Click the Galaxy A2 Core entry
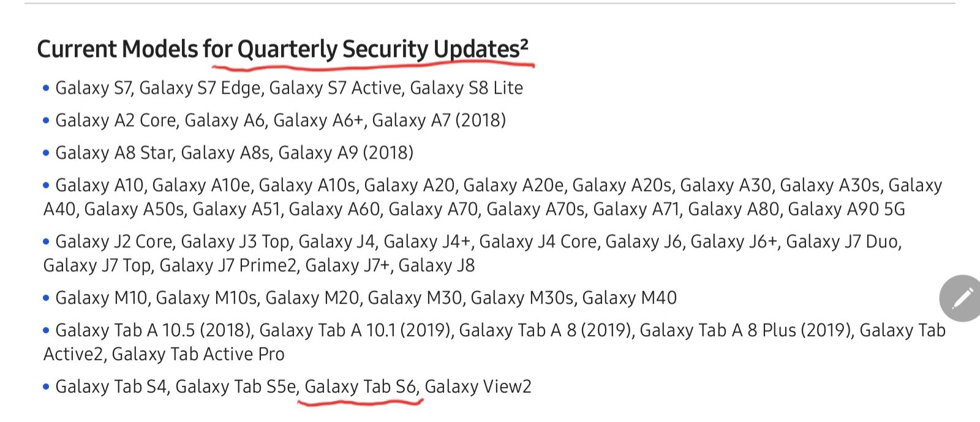The height and width of the screenshot is (422, 980). tap(116, 120)
